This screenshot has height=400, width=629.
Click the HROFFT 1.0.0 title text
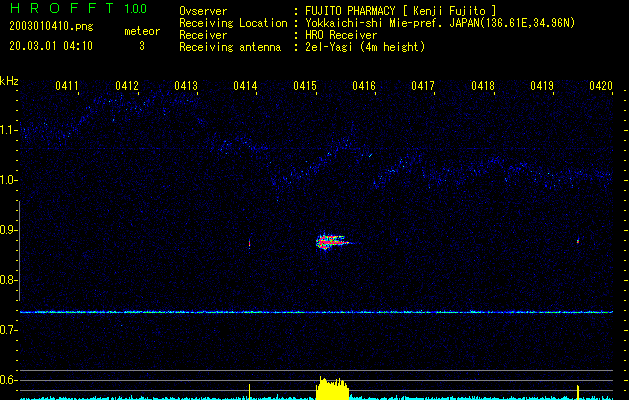pyautogui.click(x=78, y=8)
